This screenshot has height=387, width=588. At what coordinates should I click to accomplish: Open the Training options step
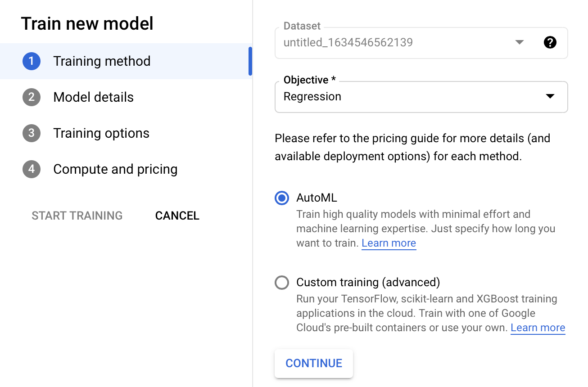point(101,133)
